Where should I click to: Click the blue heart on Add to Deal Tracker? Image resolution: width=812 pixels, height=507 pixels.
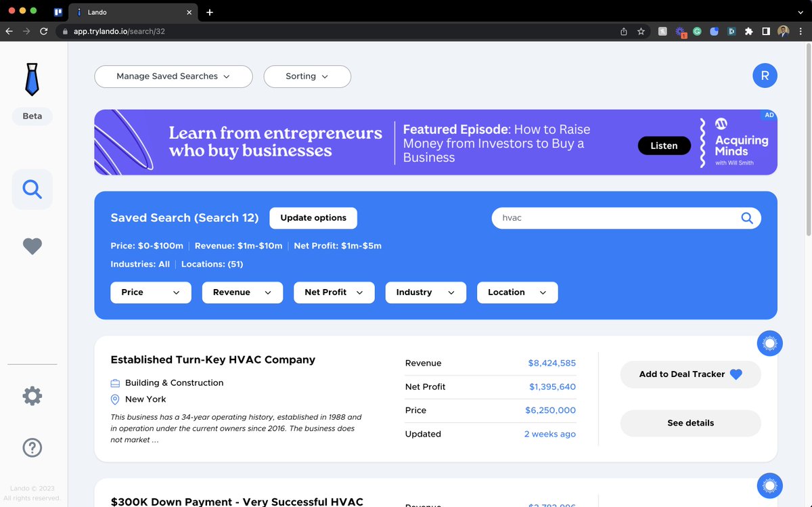click(x=736, y=374)
